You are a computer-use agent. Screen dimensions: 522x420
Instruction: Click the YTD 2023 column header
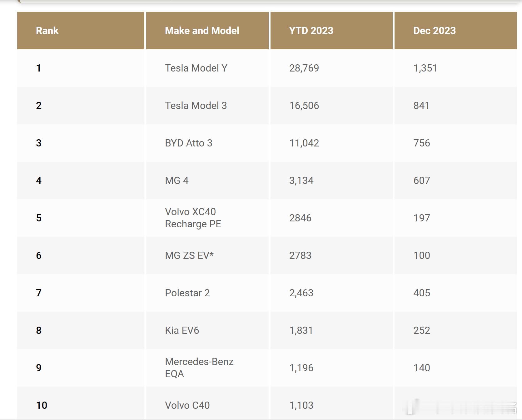[x=331, y=31]
